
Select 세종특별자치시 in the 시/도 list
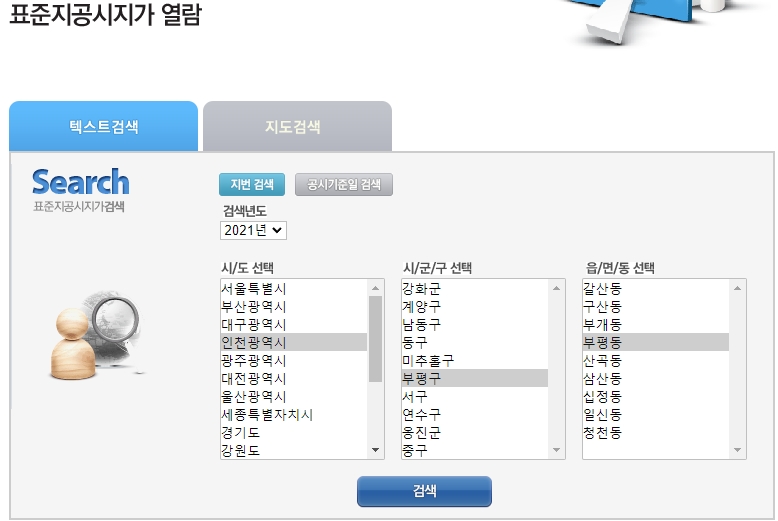click(294, 414)
